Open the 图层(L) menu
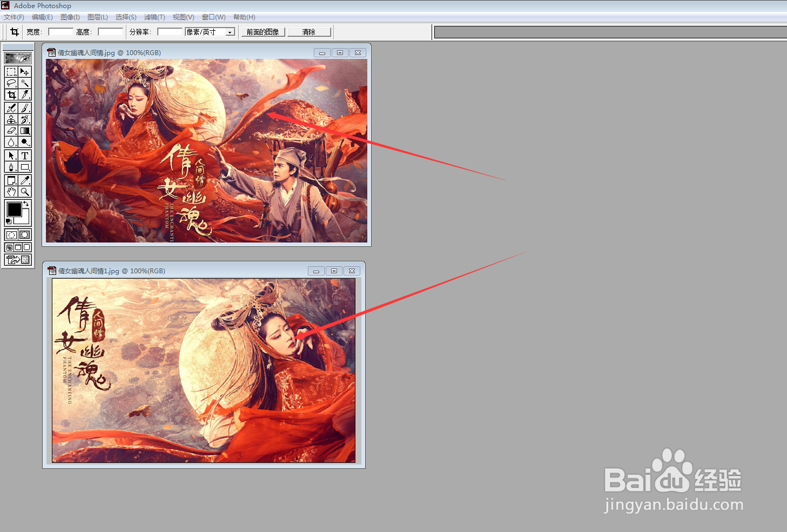The height and width of the screenshot is (532, 787). pos(98,17)
